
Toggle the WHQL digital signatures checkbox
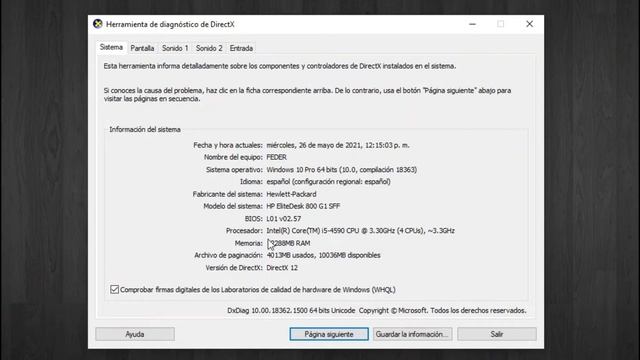tap(114, 290)
